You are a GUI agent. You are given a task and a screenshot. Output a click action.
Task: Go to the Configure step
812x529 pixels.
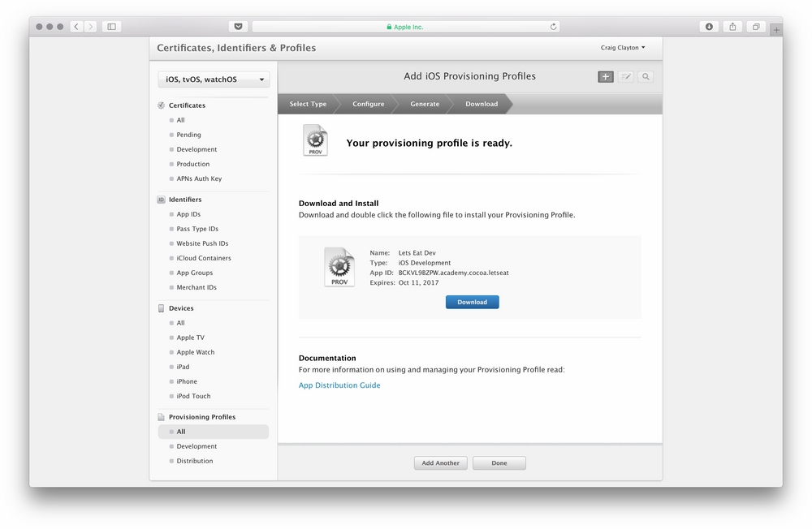368,104
